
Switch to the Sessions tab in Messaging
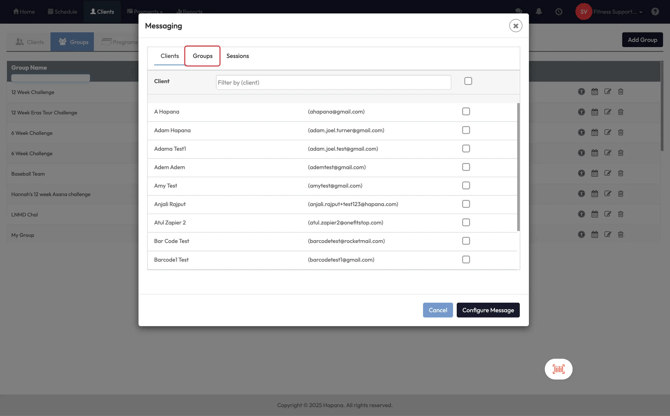pos(237,56)
